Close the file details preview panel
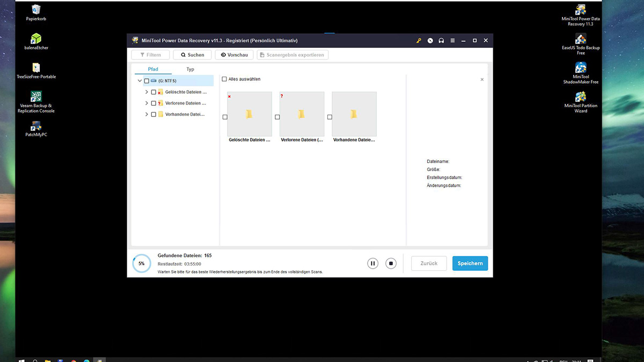The height and width of the screenshot is (362, 644). (482, 79)
